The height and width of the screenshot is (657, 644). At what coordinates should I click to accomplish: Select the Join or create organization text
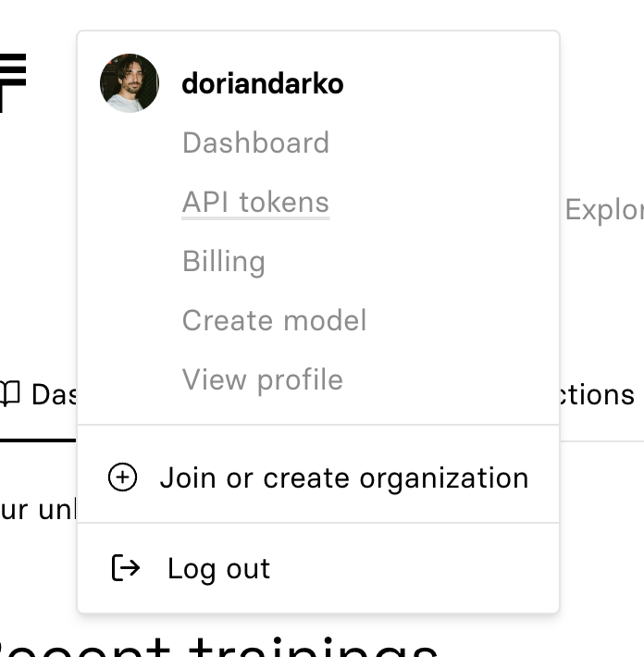(344, 477)
